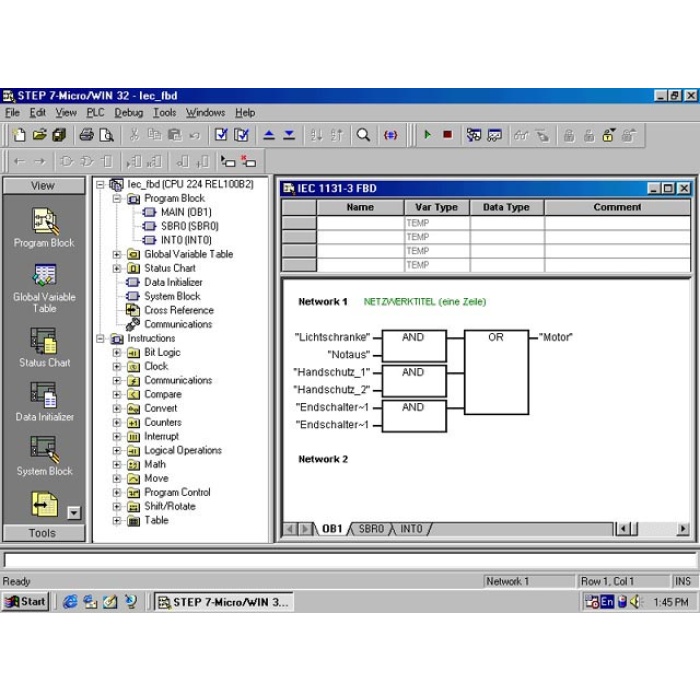Viewport: 700px width, 700px height.
Task: Toggle Chart Status toolbar icon
Action: 495,135
